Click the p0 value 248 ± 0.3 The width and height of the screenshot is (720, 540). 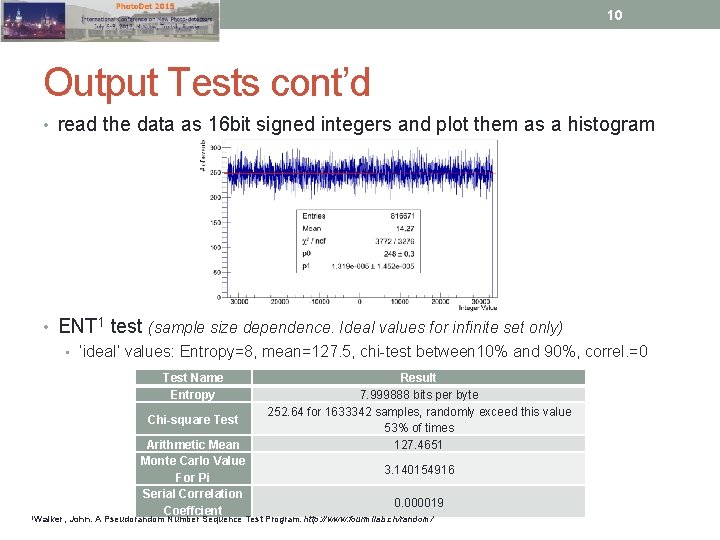click(x=399, y=253)
